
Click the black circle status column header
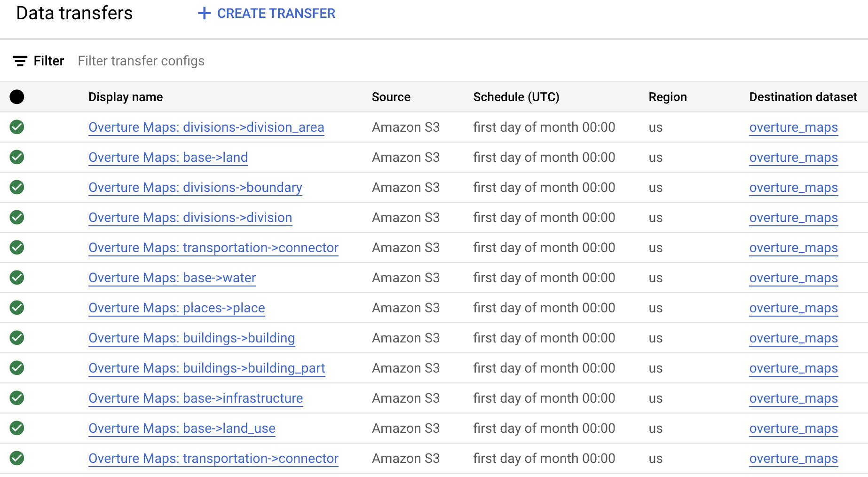[x=17, y=97]
